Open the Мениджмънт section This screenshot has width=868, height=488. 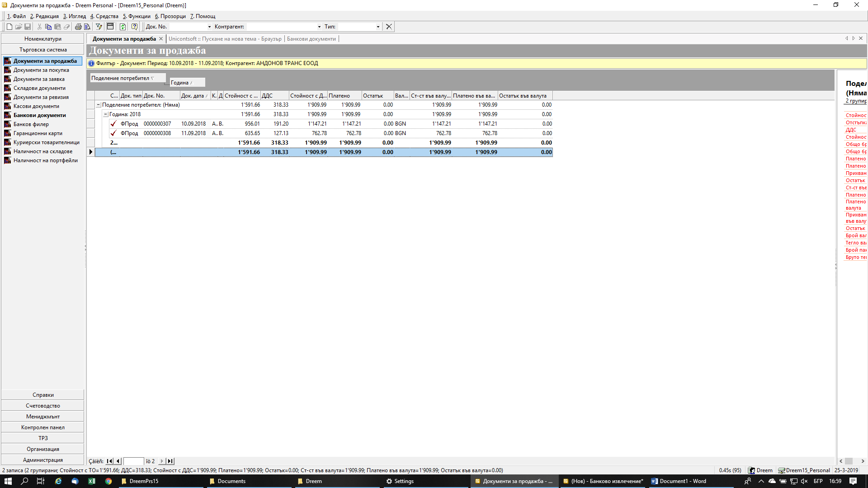click(43, 417)
